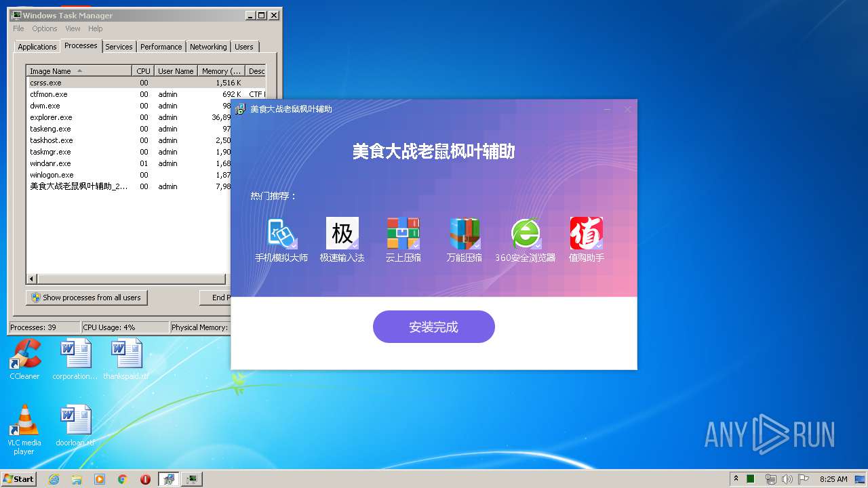The width and height of the screenshot is (868, 488).
Task: Open Action Center flag icon
Action: click(x=804, y=479)
